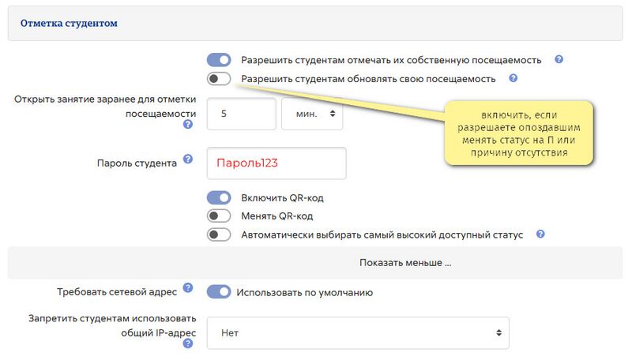Open help icon under 'общий IP-адрес' label
Viewport: 632px width, 364px height.
pyautogui.click(x=188, y=343)
